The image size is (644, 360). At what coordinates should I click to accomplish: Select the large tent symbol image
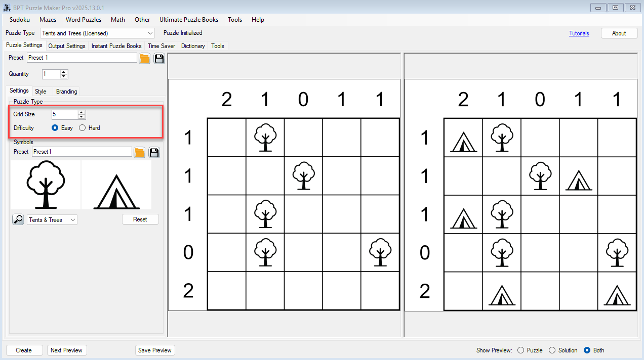116,185
